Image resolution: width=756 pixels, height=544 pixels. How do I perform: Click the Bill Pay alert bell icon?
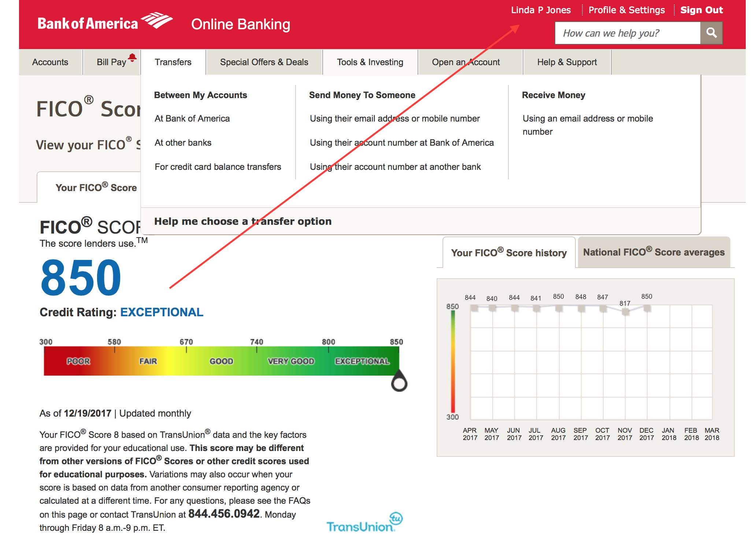(133, 57)
